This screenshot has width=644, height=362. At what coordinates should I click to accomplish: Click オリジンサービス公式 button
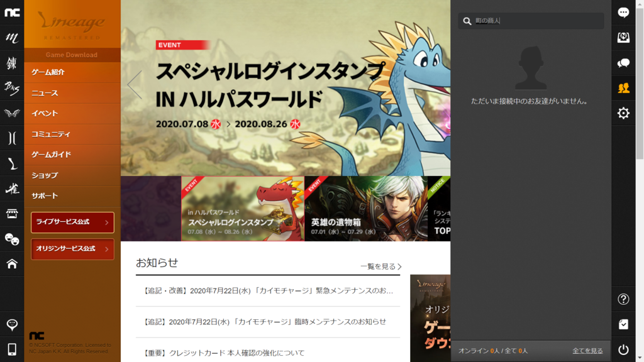coord(72,249)
